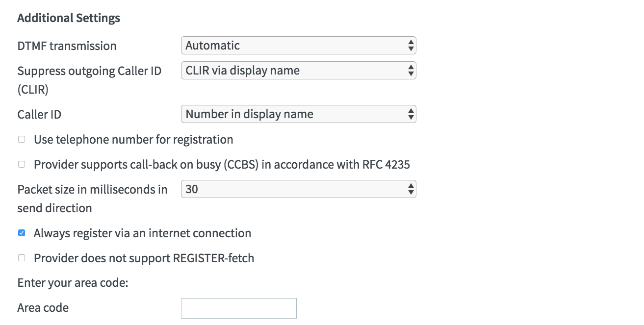Uncheck 'Always register via an internet connection'
The image size is (644, 325).
tap(22, 233)
